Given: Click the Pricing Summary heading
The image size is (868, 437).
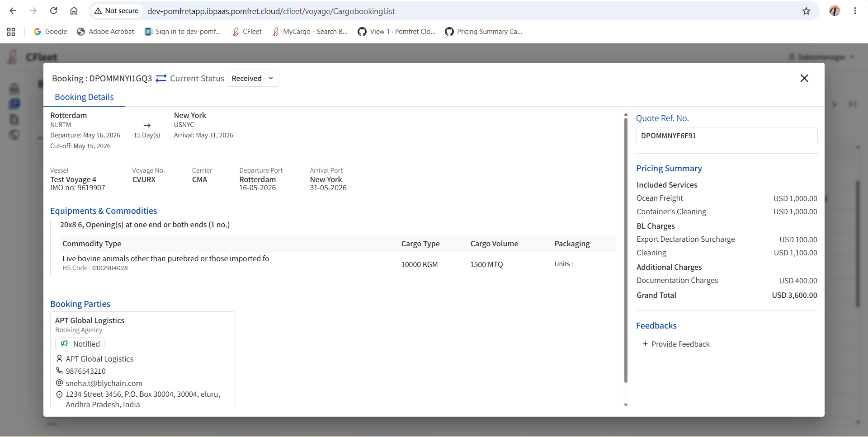Looking at the screenshot, I should (669, 168).
